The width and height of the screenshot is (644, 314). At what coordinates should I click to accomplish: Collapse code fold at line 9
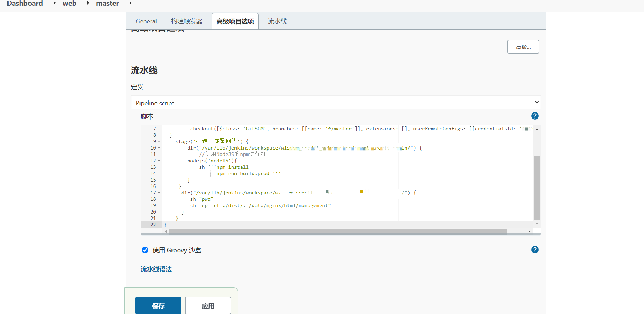[159, 142]
